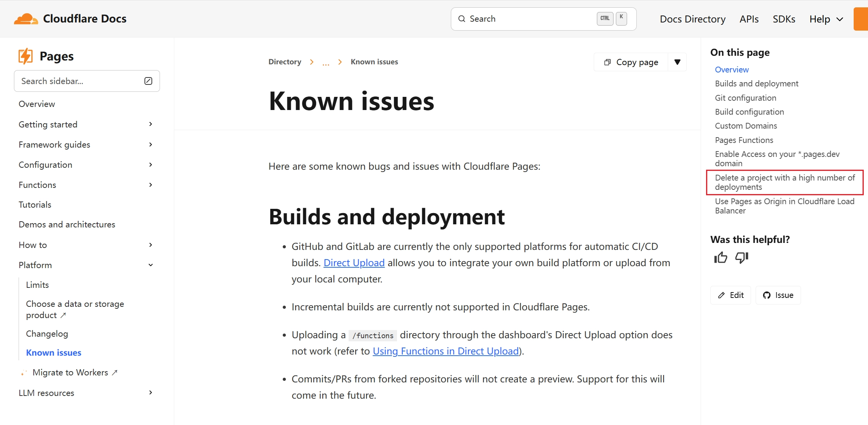Click the thumbs up helpful icon
Screen dimensions: 868x425
point(720,258)
